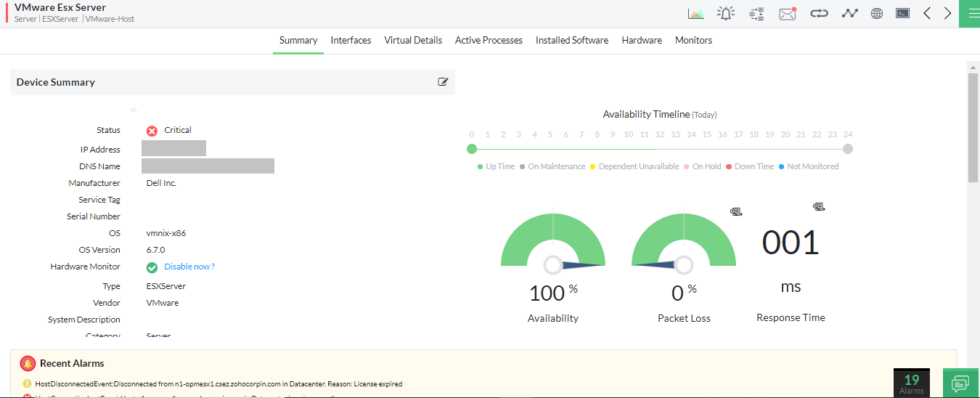Click the 'Disable now?' link

pos(189,267)
